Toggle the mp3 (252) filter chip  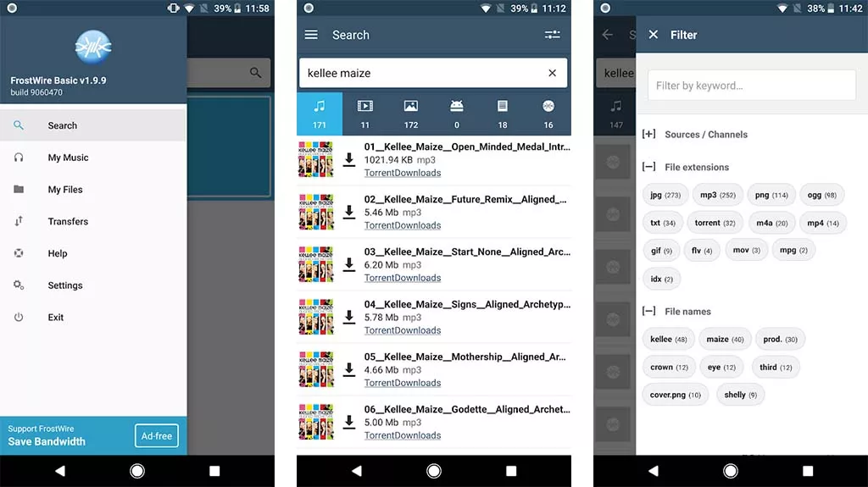[717, 195]
